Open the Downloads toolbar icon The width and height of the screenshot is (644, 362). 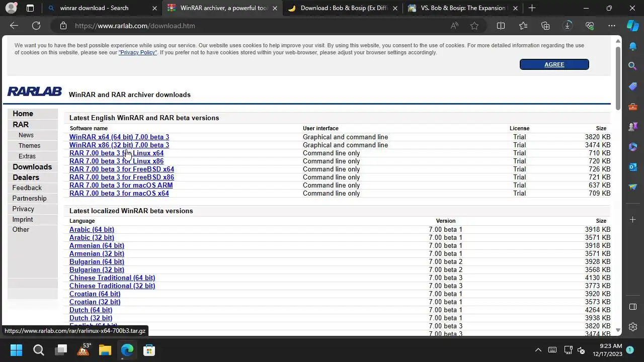[x=568, y=26]
